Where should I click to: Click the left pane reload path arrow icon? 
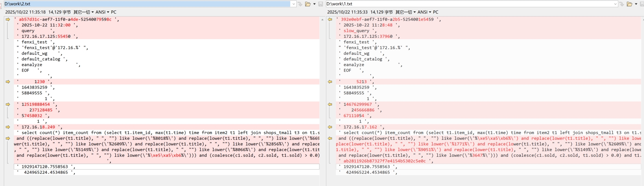click(300, 4)
